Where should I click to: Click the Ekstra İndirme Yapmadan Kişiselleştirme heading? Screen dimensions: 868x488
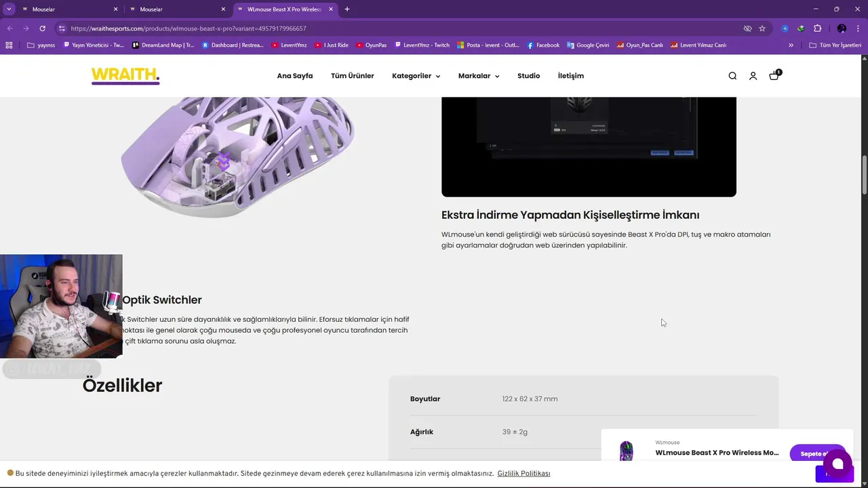[570, 215]
